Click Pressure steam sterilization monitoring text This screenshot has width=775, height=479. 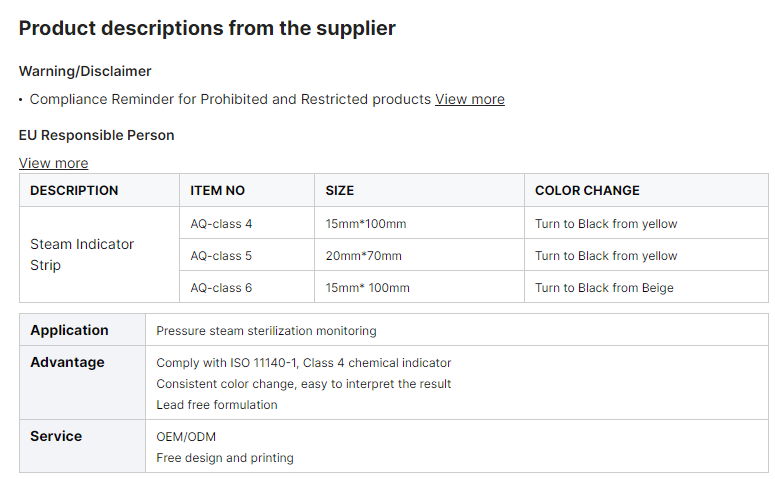click(x=266, y=331)
